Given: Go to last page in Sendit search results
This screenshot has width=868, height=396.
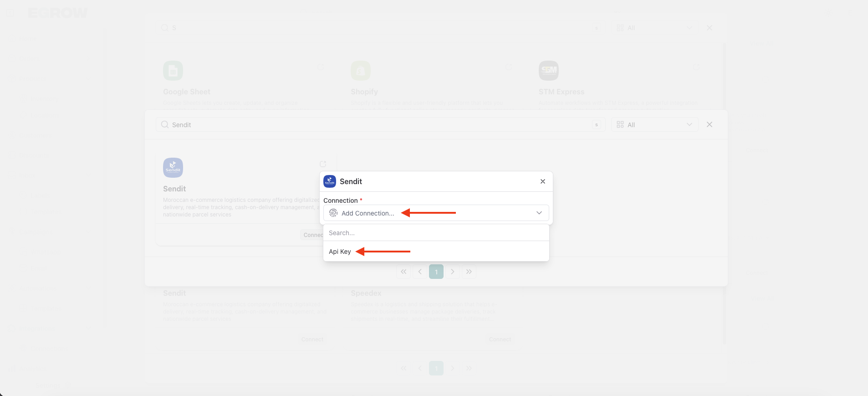Looking at the screenshot, I should tap(469, 272).
